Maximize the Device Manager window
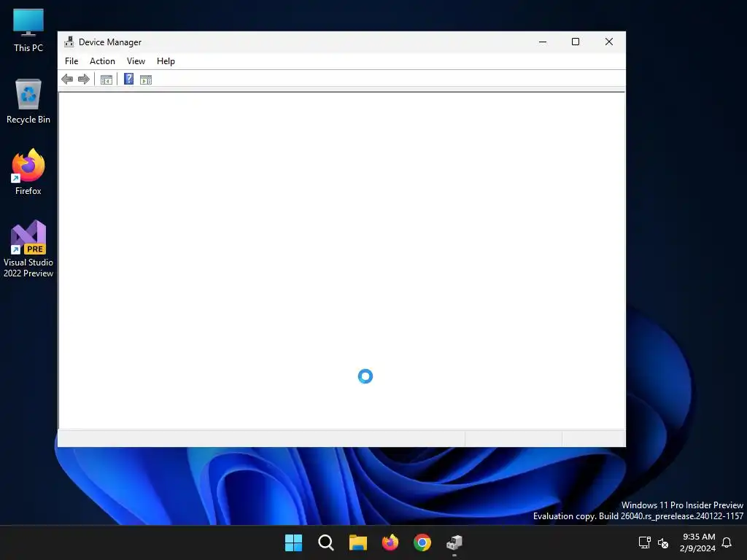Screen dimensions: 747x560 pos(576,42)
